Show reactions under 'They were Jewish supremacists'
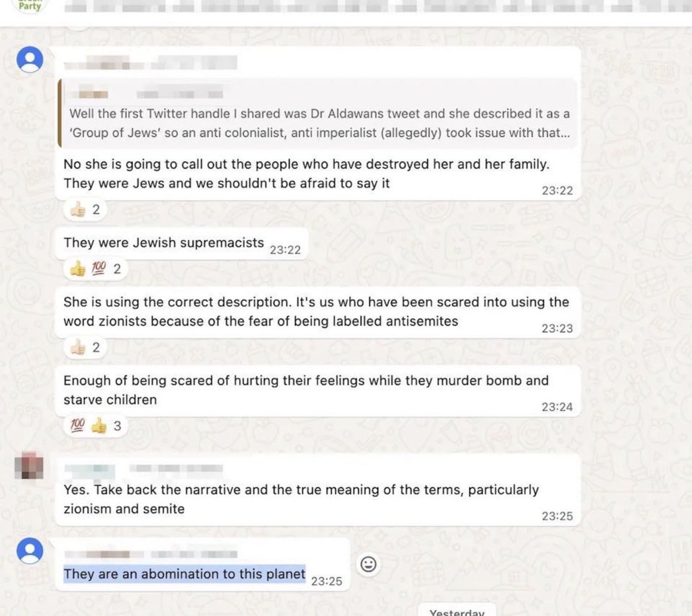This screenshot has width=692, height=616. (95, 269)
